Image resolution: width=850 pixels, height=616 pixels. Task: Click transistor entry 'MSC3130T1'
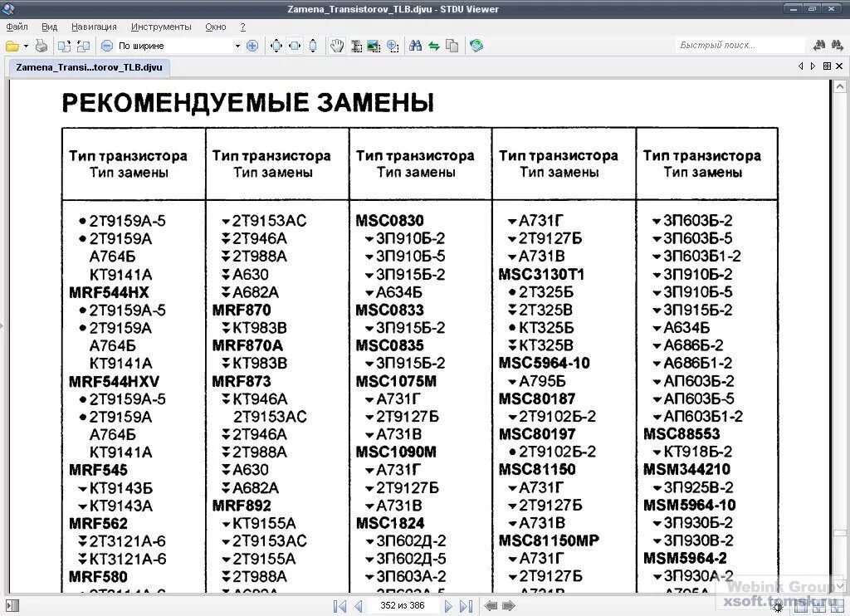point(541,275)
